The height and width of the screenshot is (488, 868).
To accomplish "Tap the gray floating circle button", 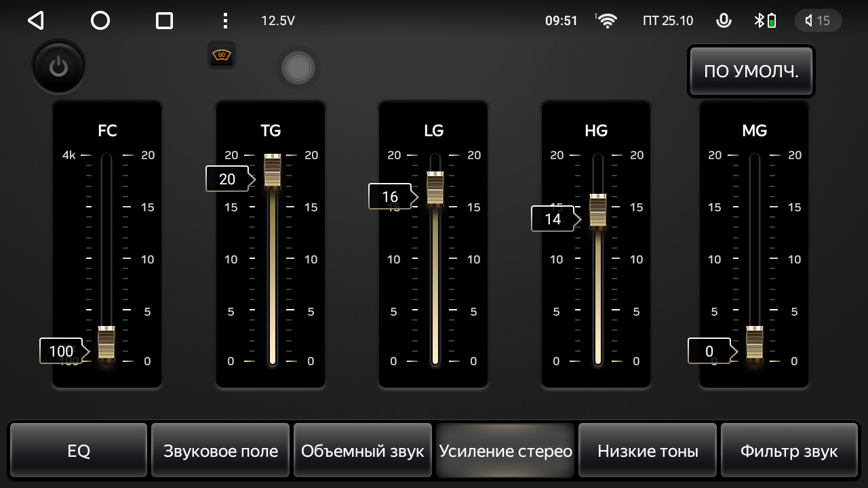I will click(298, 68).
